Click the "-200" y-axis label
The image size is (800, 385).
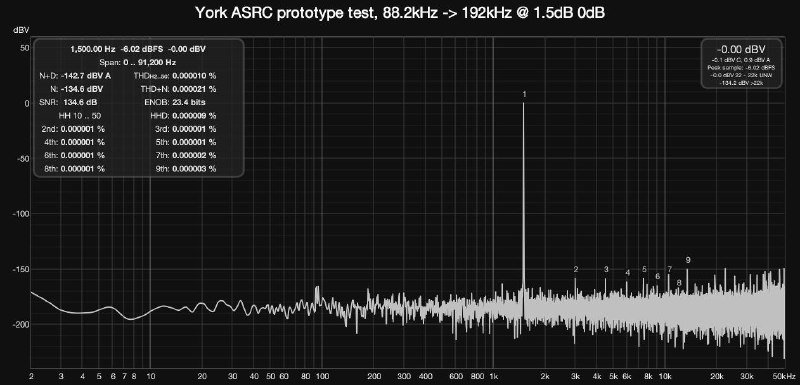click(x=21, y=324)
